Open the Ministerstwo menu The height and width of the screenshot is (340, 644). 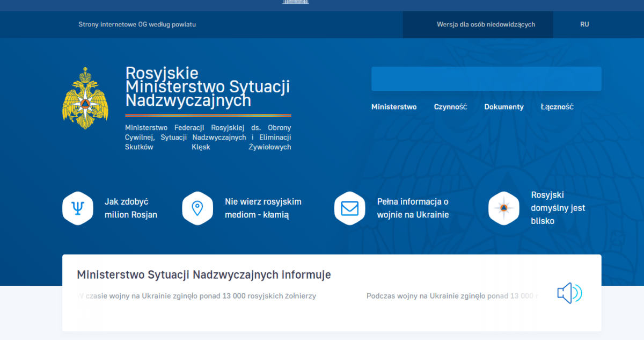[x=394, y=107]
